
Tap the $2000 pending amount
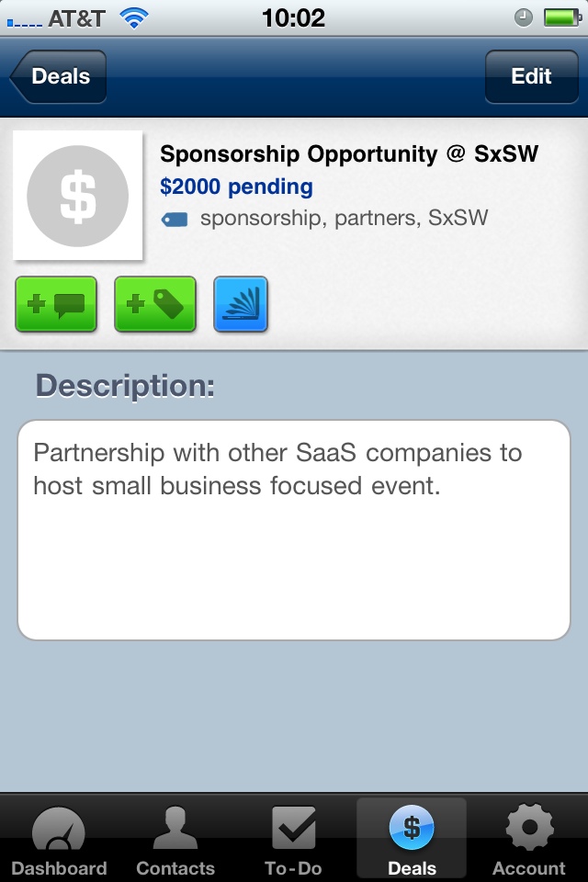point(236,187)
